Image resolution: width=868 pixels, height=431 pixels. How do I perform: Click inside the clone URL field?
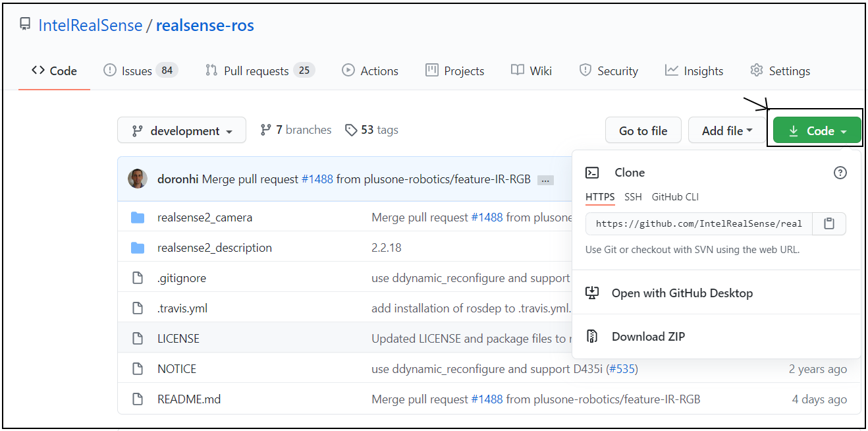698,223
